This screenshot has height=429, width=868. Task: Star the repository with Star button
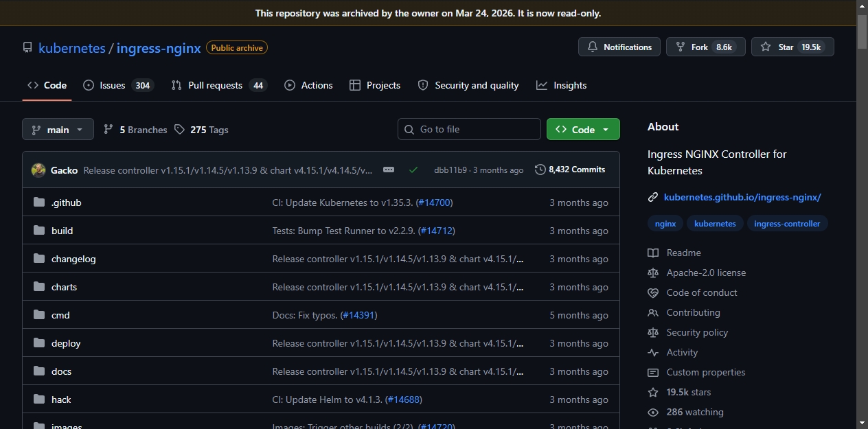[792, 47]
